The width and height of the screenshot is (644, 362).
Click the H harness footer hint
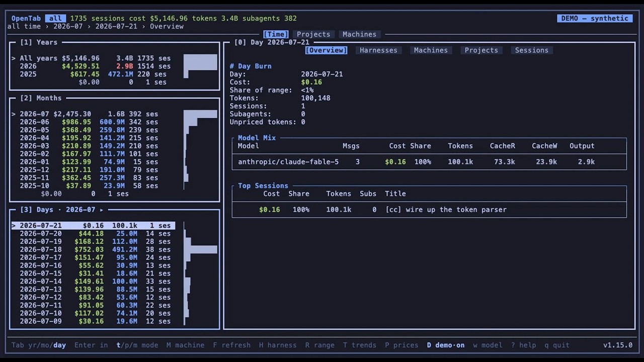278,345
